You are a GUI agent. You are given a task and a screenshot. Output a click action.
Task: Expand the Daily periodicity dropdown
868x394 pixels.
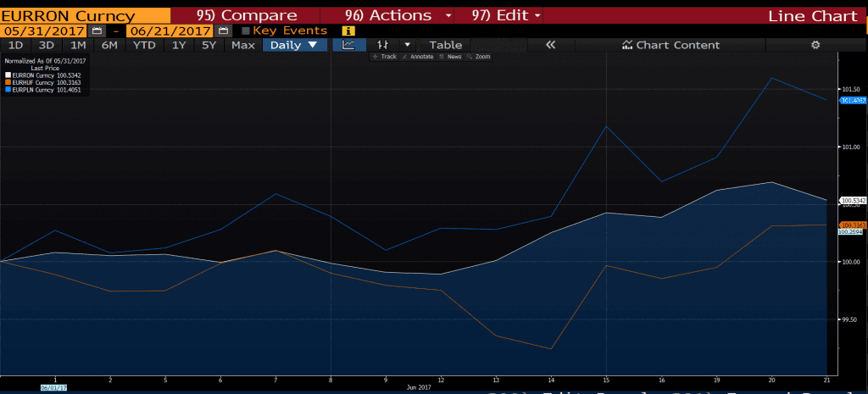[x=294, y=46]
